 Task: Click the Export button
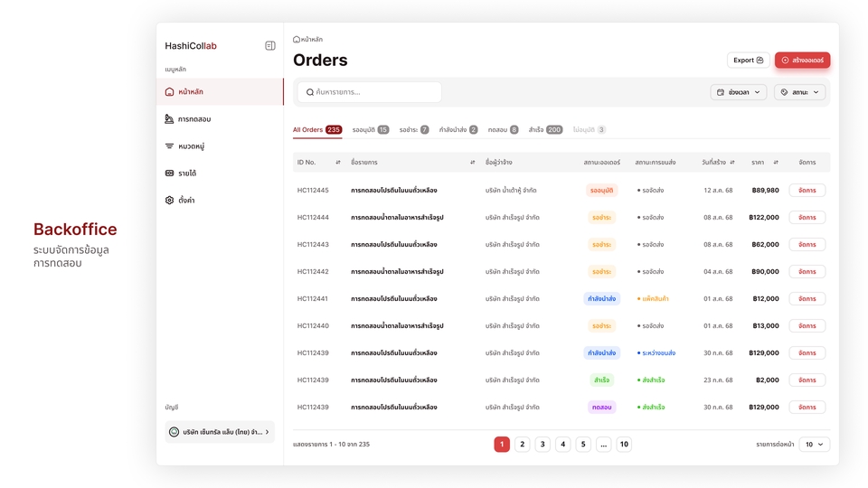coord(748,61)
